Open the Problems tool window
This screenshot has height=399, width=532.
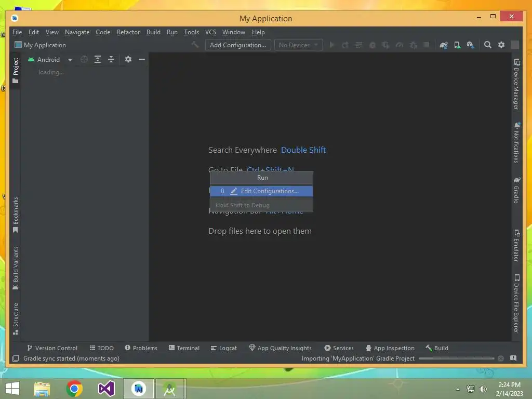(x=141, y=348)
